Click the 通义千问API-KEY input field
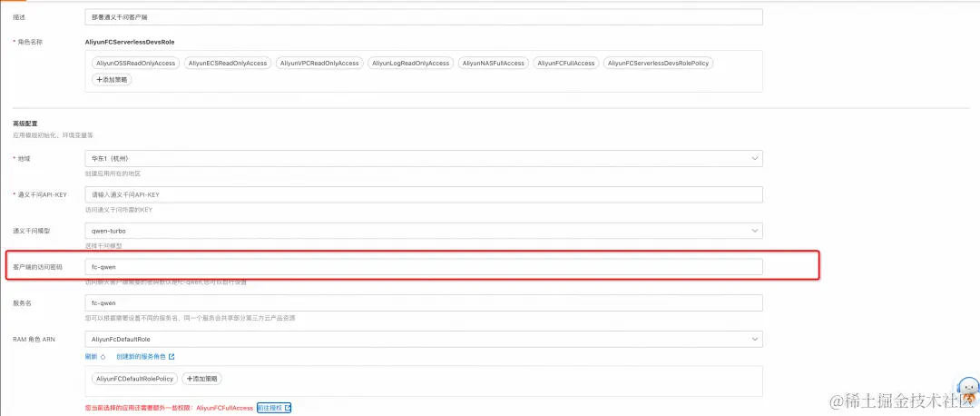This screenshot has height=416, width=980. pos(424,194)
